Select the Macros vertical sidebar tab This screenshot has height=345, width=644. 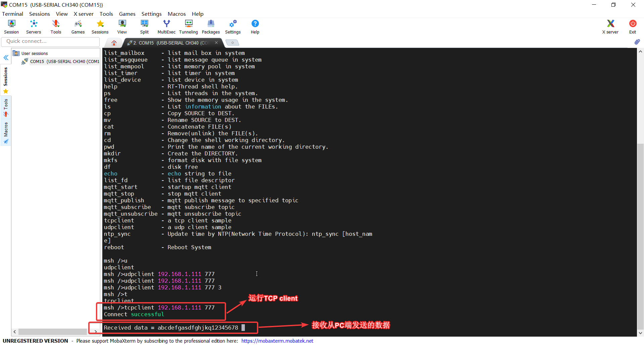(x=6, y=133)
